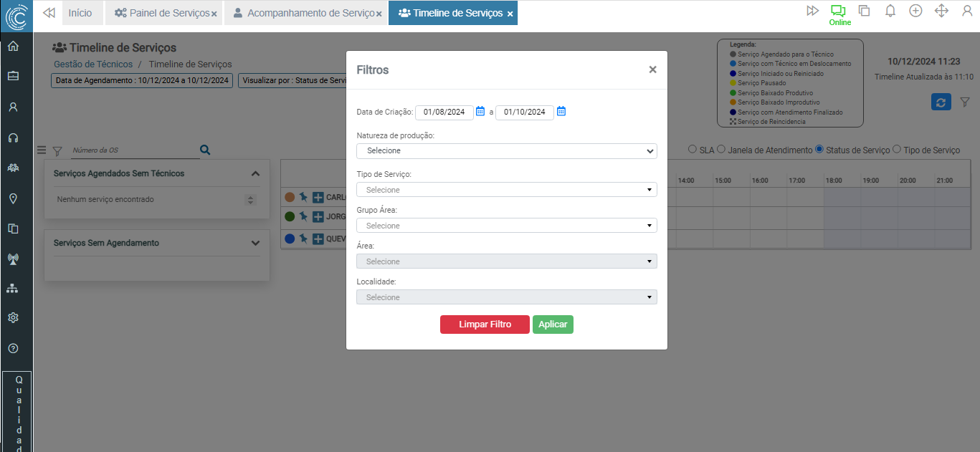The image size is (980, 452).
Task: Select the SLA radio option
Action: pyautogui.click(x=692, y=150)
